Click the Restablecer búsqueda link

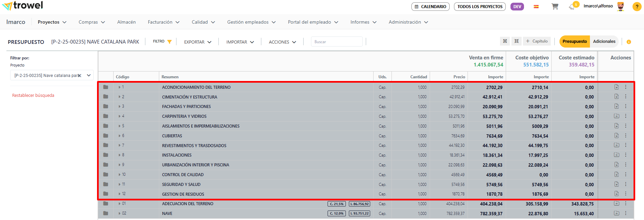pyautogui.click(x=33, y=95)
